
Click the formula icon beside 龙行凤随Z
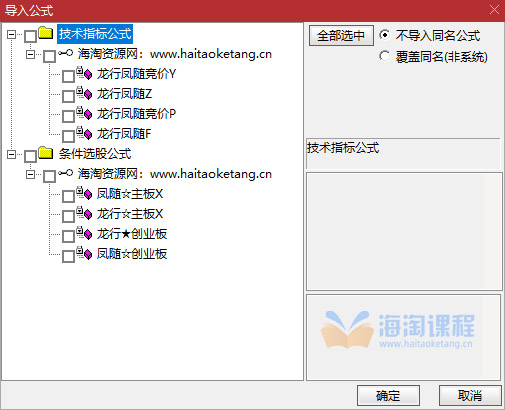(84, 93)
